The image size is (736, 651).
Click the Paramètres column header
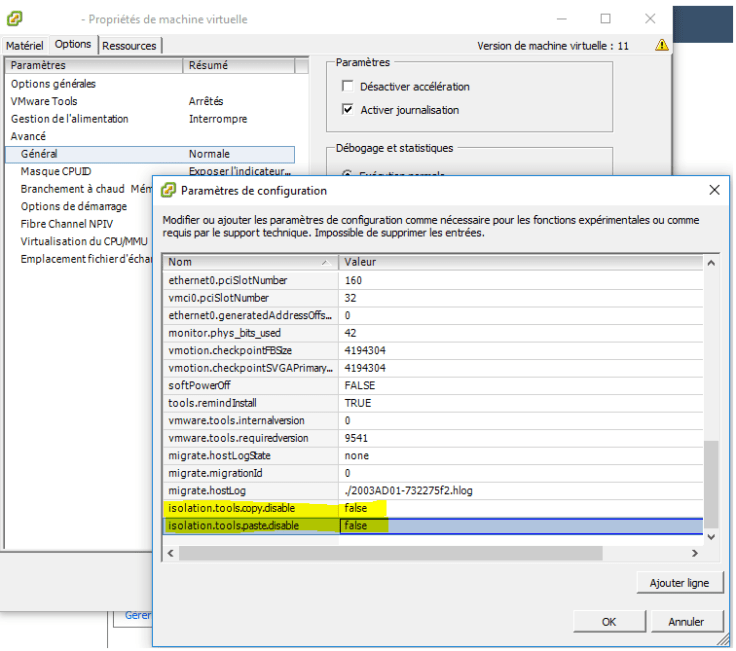point(94,65)
